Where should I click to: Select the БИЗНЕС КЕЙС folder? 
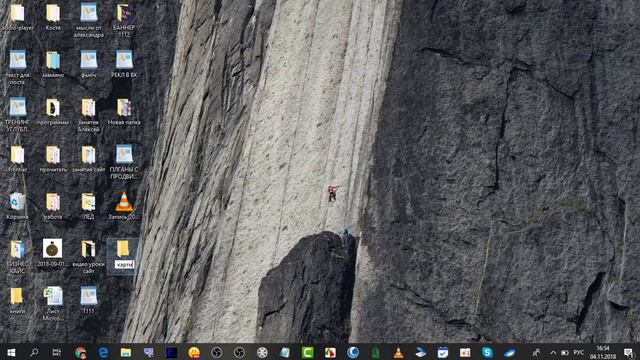[17, 257]
